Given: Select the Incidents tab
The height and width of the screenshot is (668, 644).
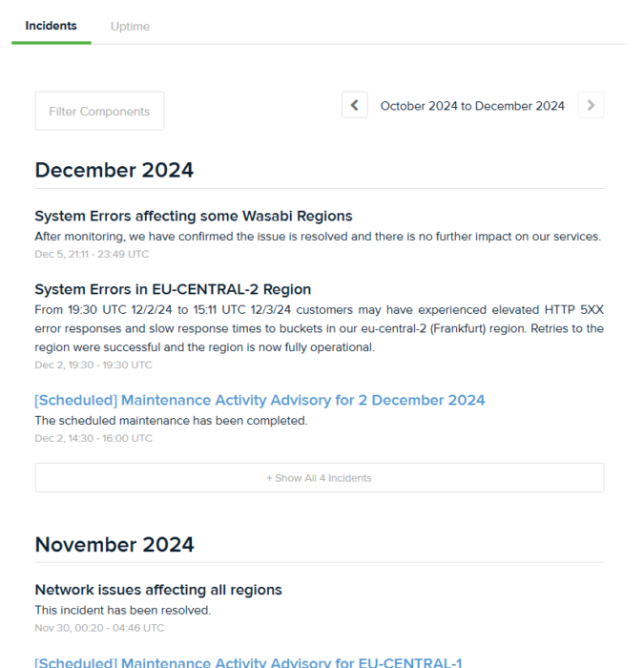Looking at the screenshot, I should [x=52, y=26].
